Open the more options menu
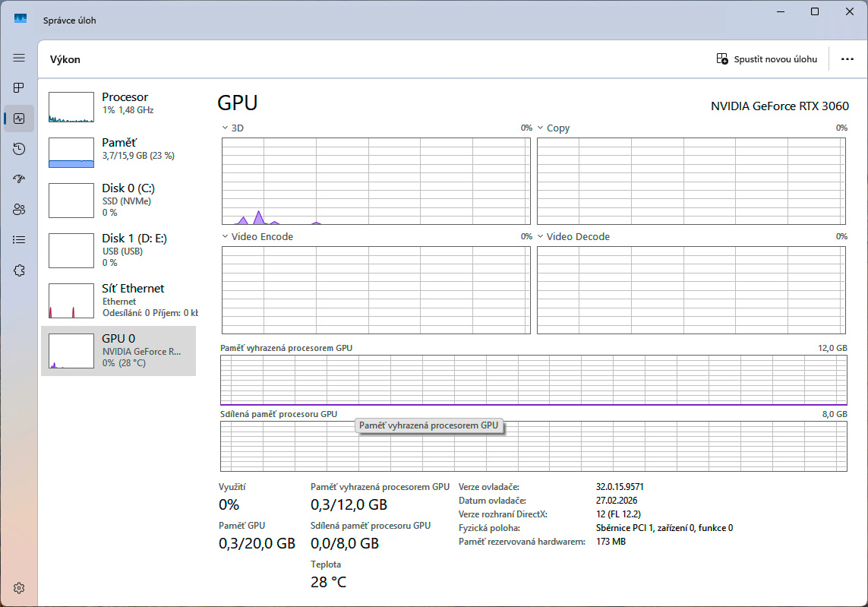The image size is (868, 607). pos(847,58)
